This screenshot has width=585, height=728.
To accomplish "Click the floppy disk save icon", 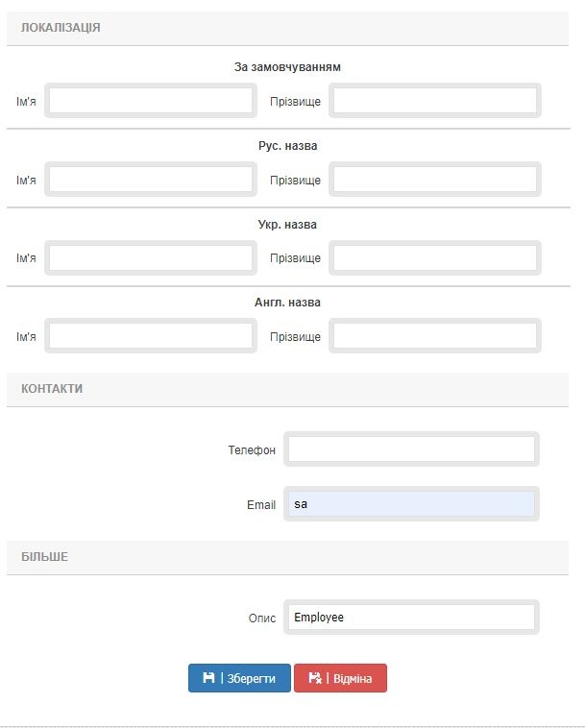I will pyautogui.click(x=208, y=678).
